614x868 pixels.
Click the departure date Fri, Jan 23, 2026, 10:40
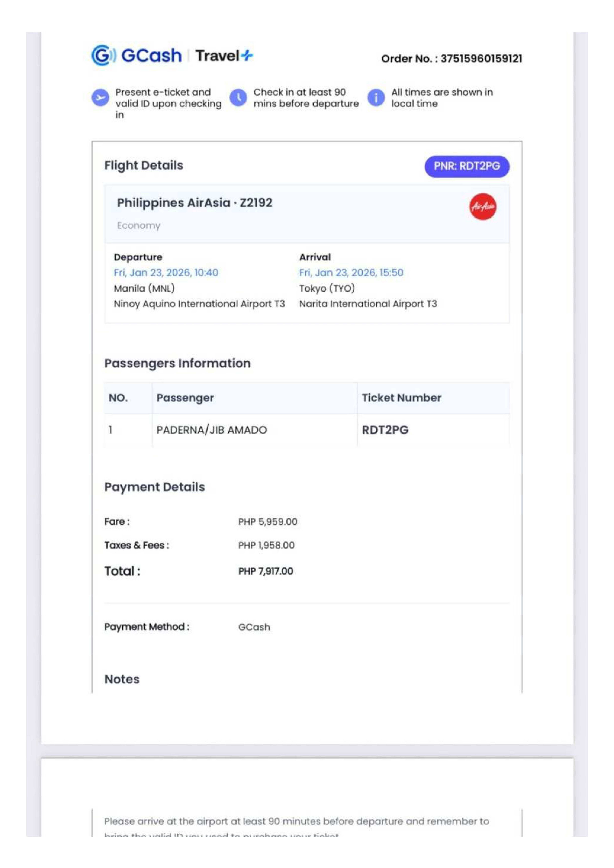166,273
